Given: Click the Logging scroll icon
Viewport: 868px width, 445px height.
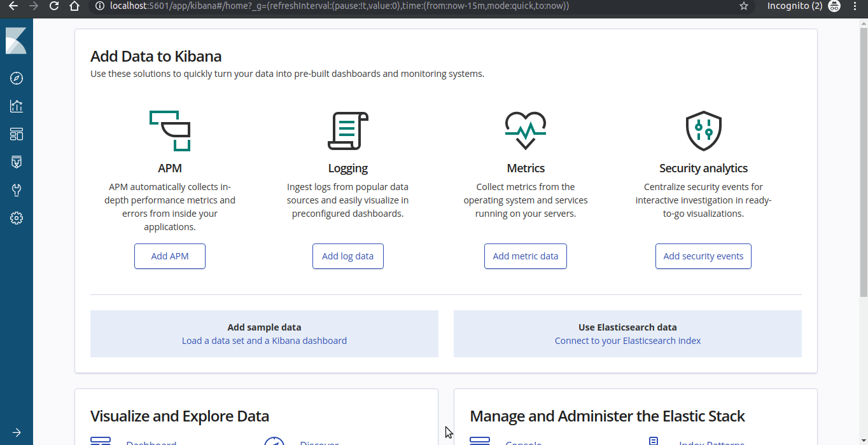Looking at the screenshot, I should coord(347,131).
